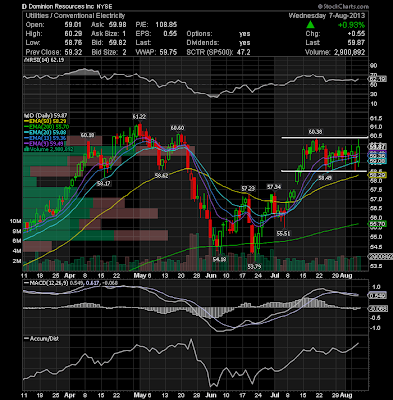Click the 90 level on RSI axis
This screenshot has height=400, width=393.
373,65
